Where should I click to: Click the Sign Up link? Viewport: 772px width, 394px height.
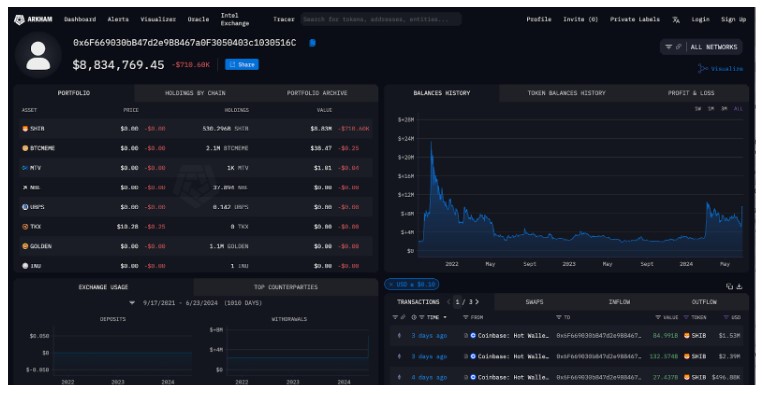[734, 20]
